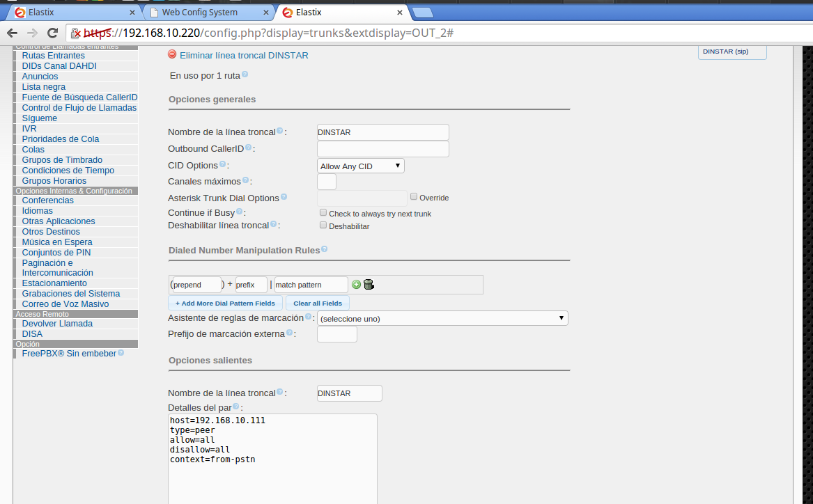This screenshot has width=813, height=504.
Task: Click help icon beside Detalles del par
Action: click(235, 407)
